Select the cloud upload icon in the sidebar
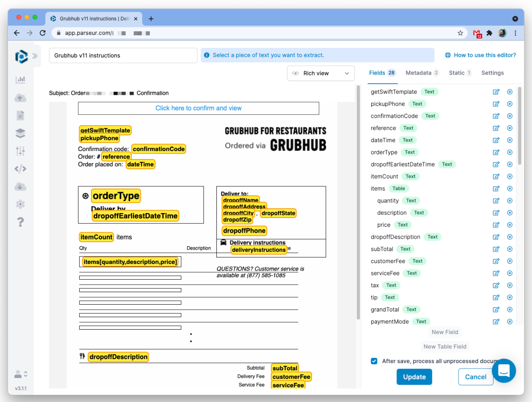 (x=21, y=98)
